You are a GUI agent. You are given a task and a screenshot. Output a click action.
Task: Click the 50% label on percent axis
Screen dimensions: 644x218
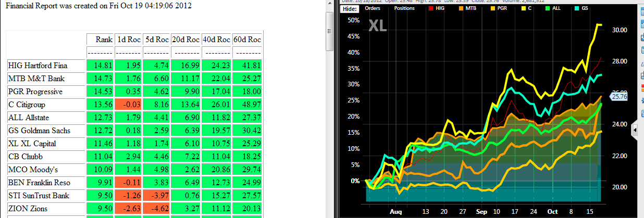354,20
